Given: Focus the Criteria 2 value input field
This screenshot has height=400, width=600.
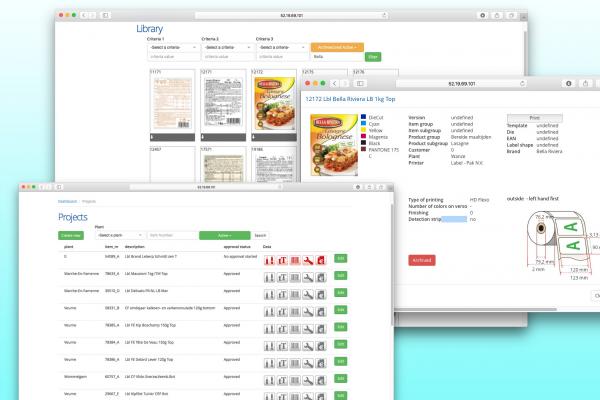Looking at the screenshot, I should 228,57.
